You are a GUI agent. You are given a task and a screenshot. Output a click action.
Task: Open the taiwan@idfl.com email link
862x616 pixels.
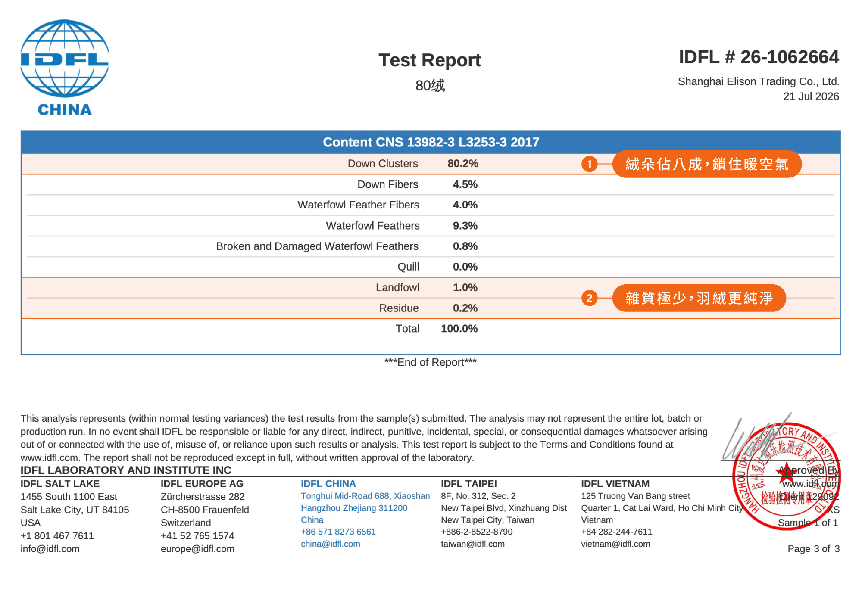click(x=473, y=544)
